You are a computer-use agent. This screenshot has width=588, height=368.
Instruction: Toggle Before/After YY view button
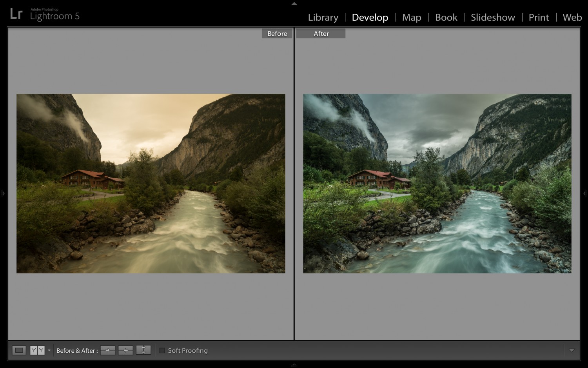point(37,350)
